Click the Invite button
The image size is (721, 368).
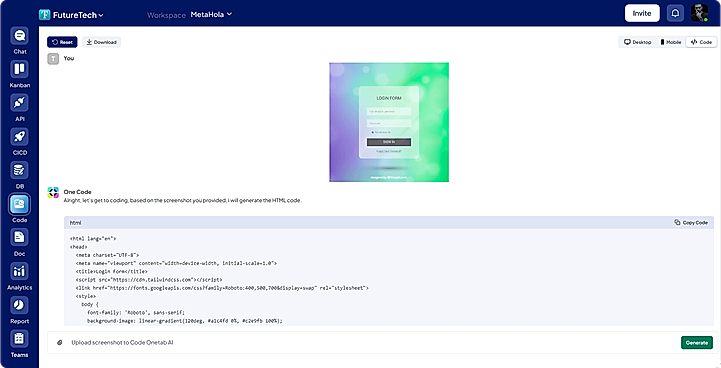point(642,13)
